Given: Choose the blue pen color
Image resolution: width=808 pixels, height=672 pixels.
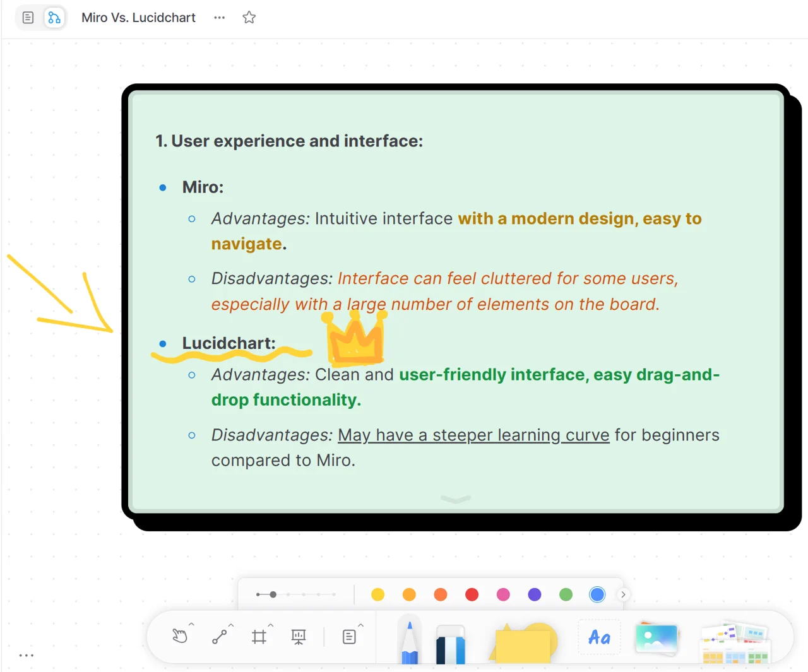Looking at the screenshot, I should pos(597,594).
